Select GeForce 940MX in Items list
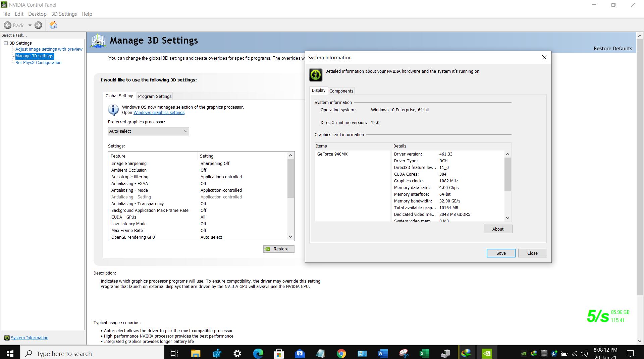 click(332, 154)
